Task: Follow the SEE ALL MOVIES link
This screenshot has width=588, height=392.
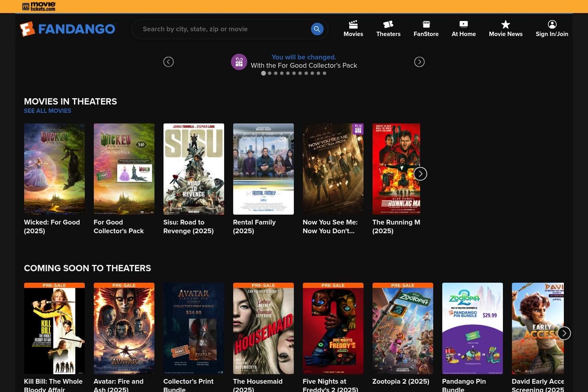Action: click(48, 111)
